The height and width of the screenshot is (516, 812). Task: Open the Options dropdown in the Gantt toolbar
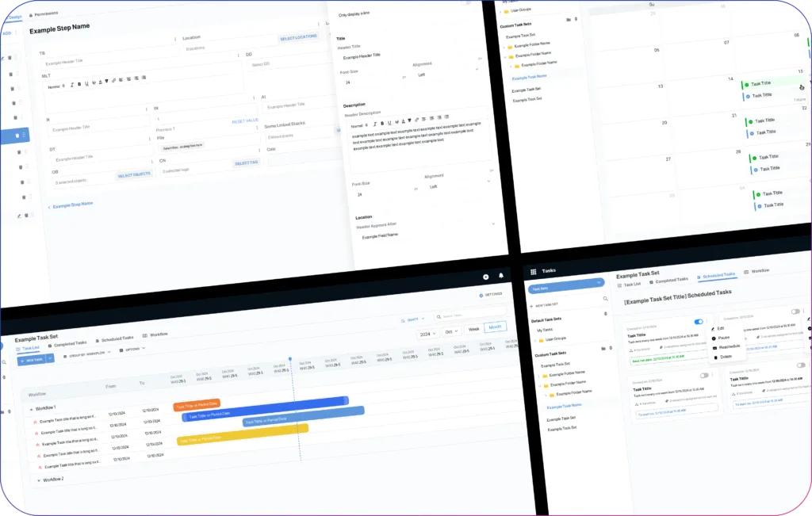132,350
